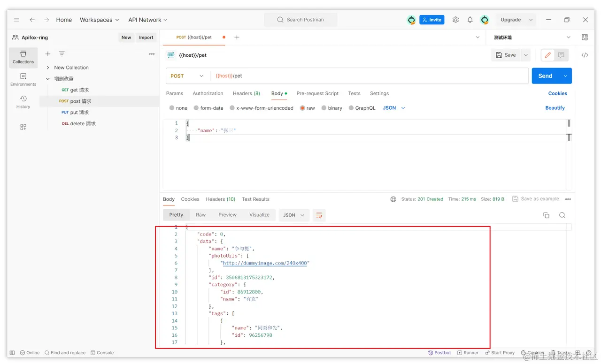Screen dimensions: 601x364
Task: Click the Import button
Action: click(146, 38)
